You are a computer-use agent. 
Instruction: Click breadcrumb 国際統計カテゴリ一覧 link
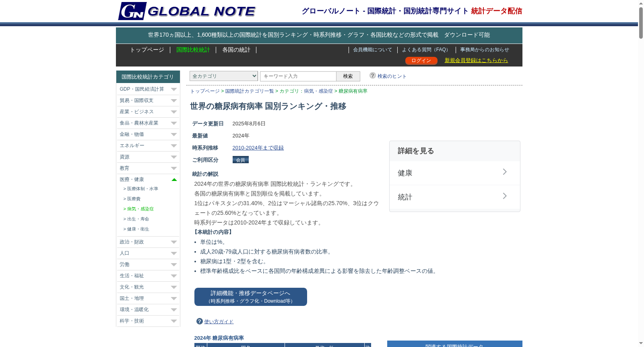pyautogui.click(x=250, y=91)
